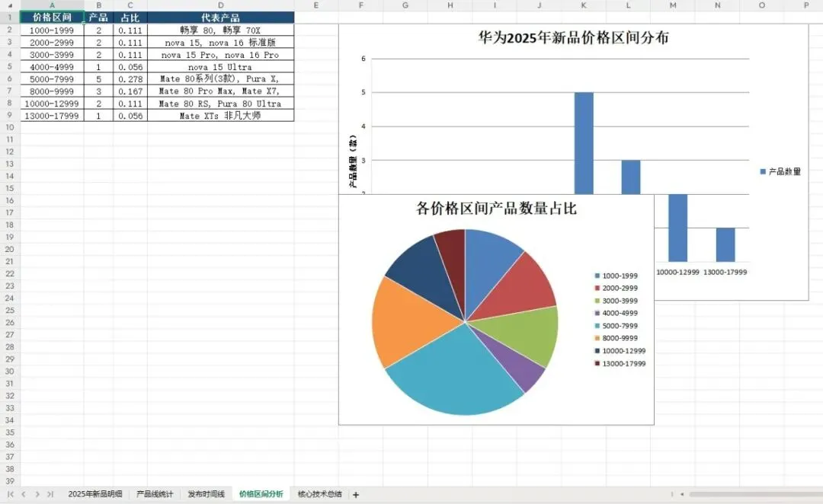Viewport: 823px width, 504px height.
Task: Click pie legend entry 5000-7999
Action: pos(616,326)
